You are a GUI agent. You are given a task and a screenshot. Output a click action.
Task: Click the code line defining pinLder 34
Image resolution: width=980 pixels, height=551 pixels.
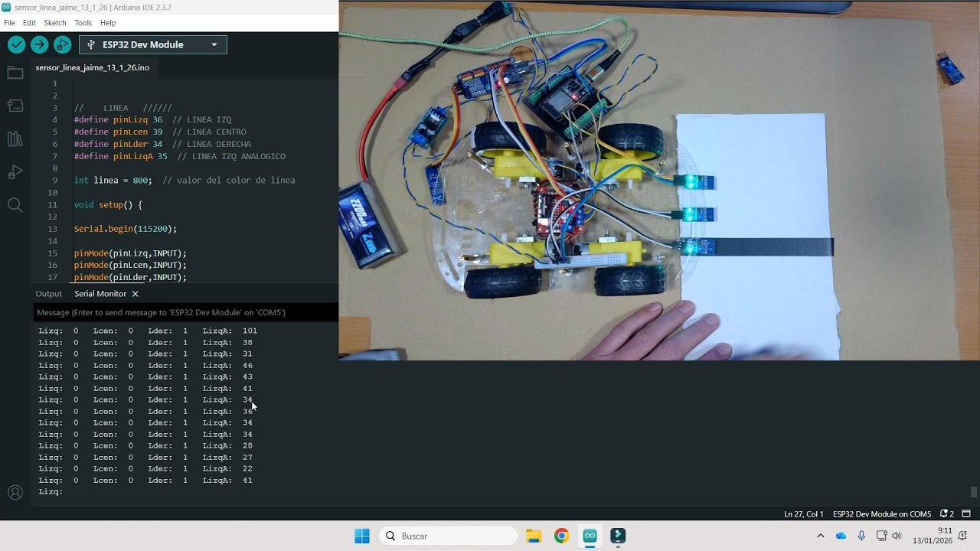click(x=162, y=144)
